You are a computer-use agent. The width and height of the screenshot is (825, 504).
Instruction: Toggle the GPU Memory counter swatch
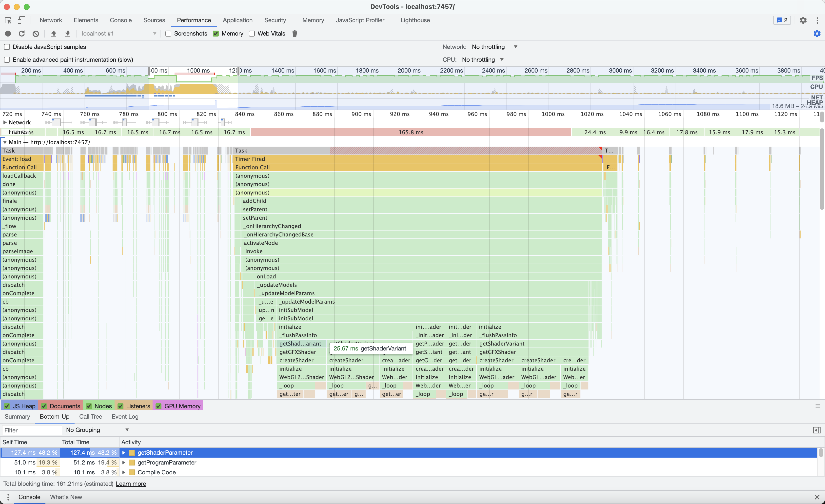pyautogui.click(x=159, y=406)
